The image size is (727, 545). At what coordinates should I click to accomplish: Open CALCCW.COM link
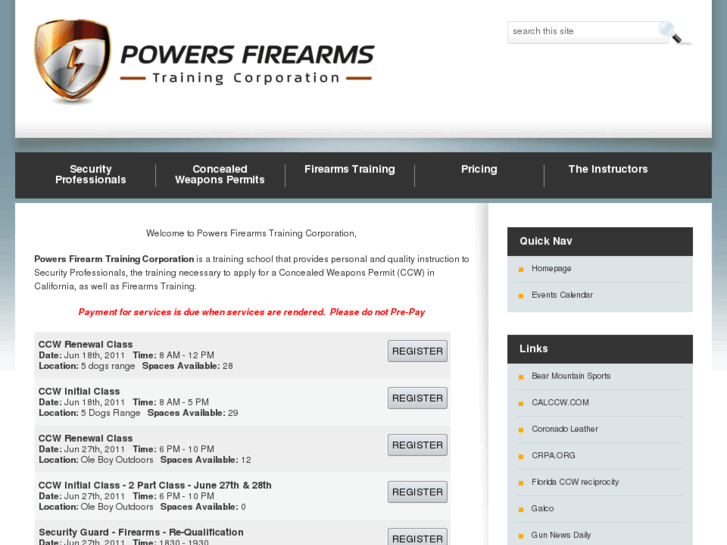(560, 403)
